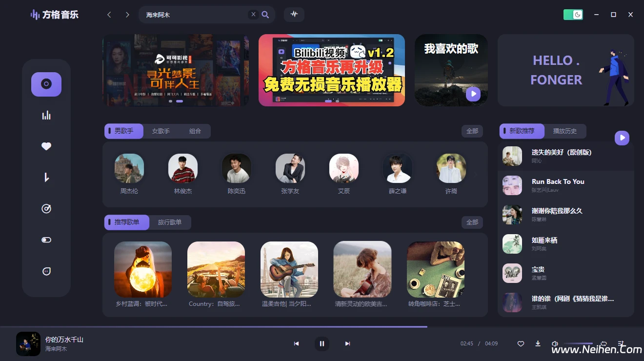Screen dimensions: 644x361
Task: Play all new songs button
Action: (622, 138)
